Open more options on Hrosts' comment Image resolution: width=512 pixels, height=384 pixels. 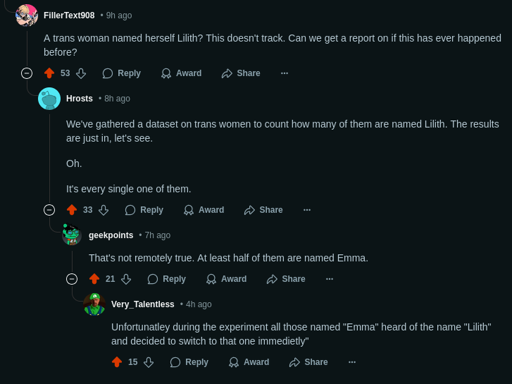pyautogui.click(x=307, y=210)
